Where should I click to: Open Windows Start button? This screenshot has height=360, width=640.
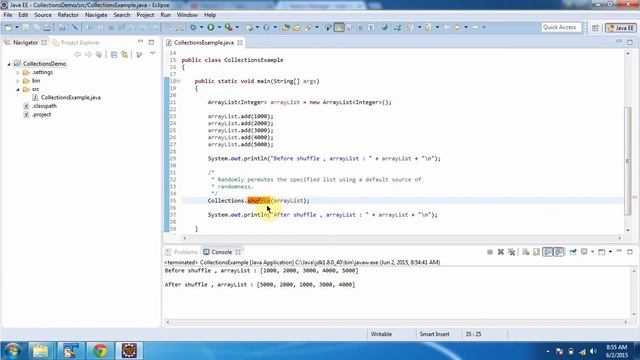pyautogui.click(x=13, y=351)
